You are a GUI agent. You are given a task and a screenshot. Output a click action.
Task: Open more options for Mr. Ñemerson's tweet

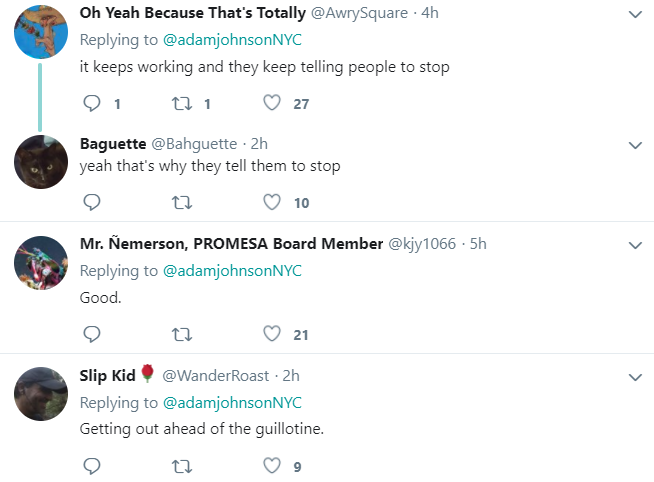635,245
